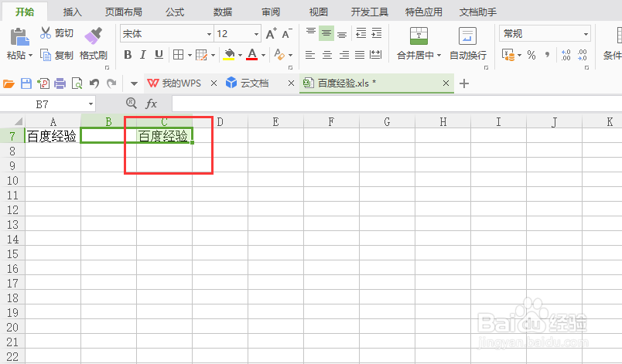
Task: Expand the quick access toolbar customize arrow
Action: pyautogui.click(x=134, y=83)
